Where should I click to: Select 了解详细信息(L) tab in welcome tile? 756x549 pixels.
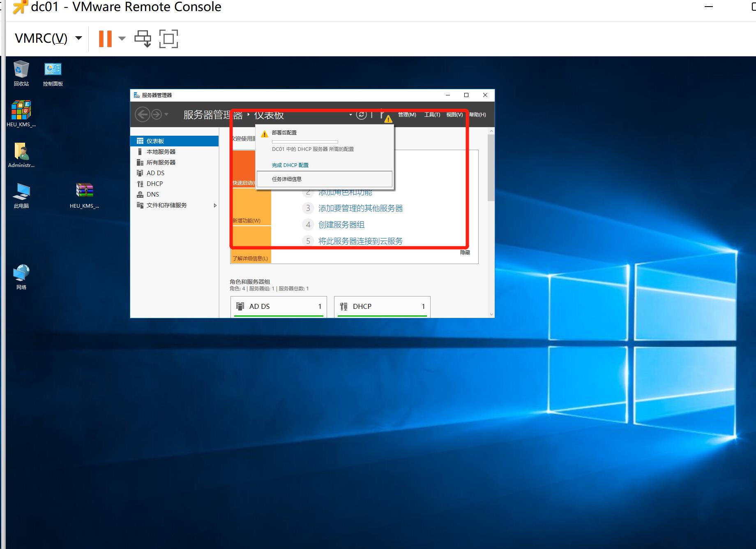click(252, 245)
